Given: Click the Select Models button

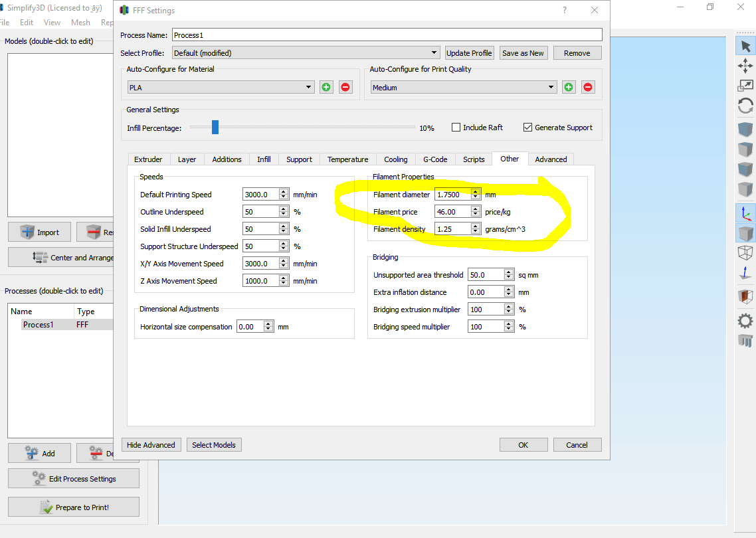Looking at the screenshot, I should [214, 445].
